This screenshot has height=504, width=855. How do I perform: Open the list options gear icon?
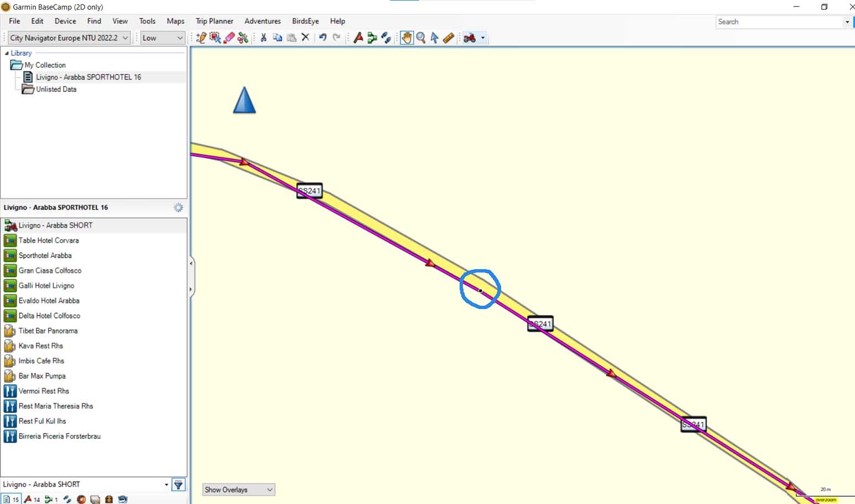coord(178,207)
